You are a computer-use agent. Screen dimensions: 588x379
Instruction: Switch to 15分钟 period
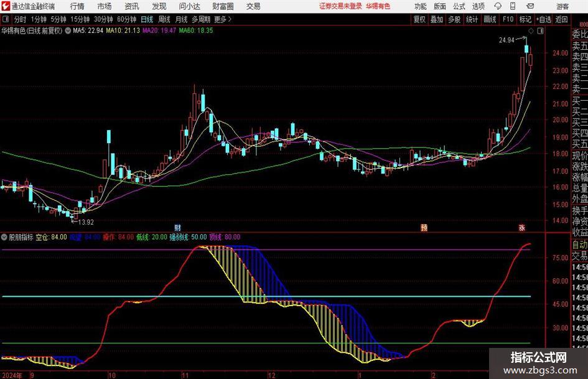pyautogui.click(x=80, y=19)
